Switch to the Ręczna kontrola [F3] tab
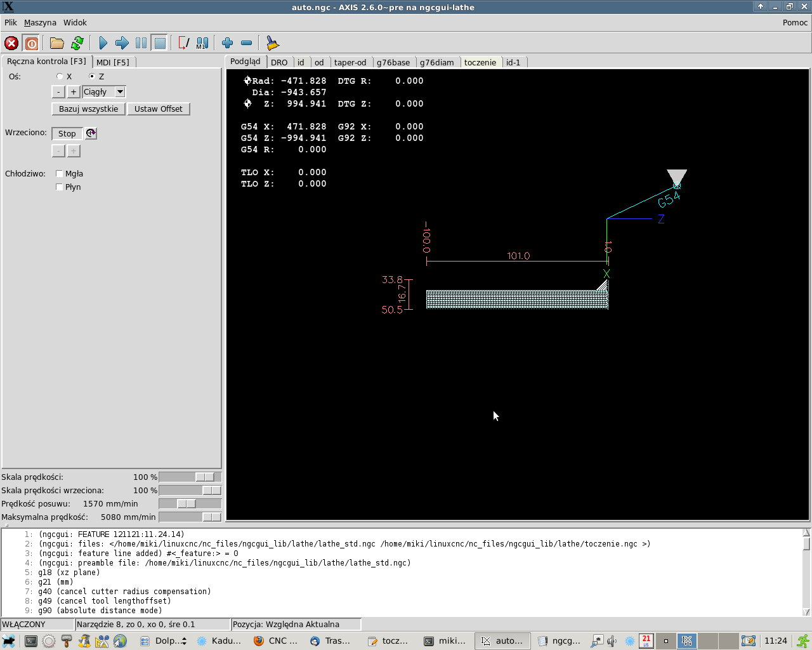Image resolution: width=812 pixels, height=650 pixels. pos(46,61)
